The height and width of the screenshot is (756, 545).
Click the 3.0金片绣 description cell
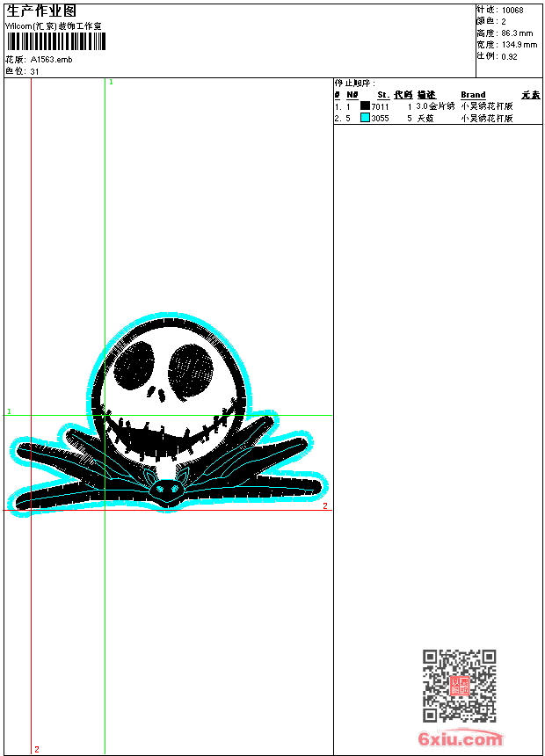point(435,106)
